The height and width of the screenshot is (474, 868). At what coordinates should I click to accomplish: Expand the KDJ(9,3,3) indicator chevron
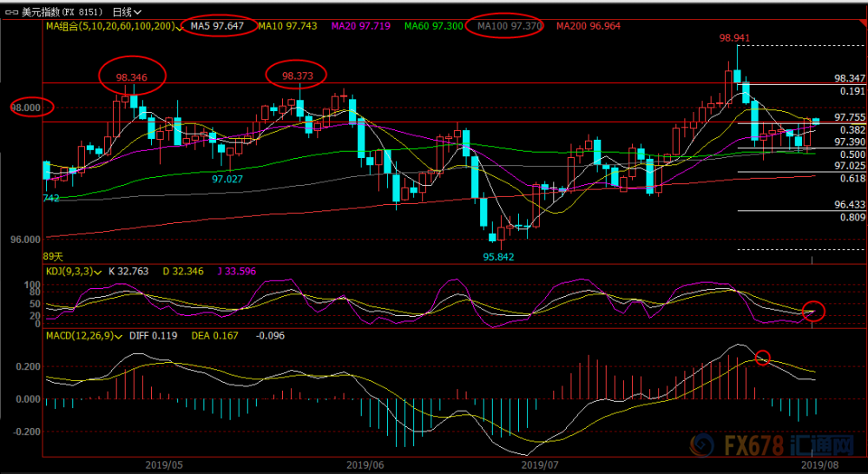99,273
